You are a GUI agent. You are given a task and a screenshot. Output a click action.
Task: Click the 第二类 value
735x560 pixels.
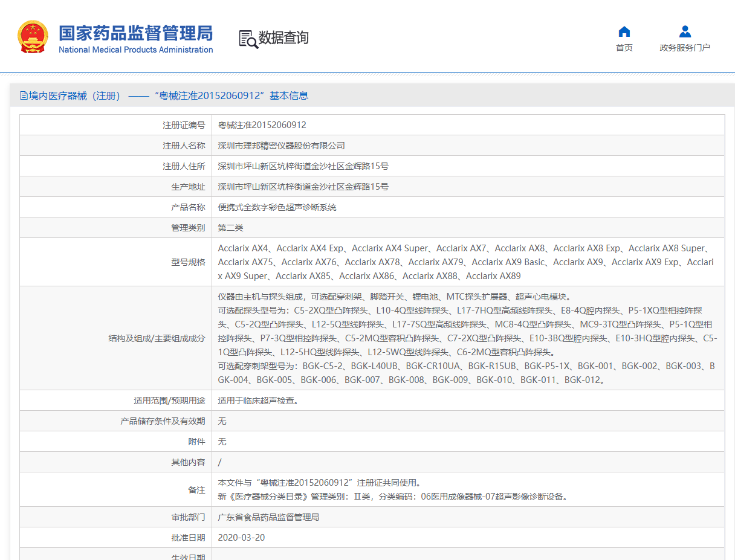(x=231, y=228)
